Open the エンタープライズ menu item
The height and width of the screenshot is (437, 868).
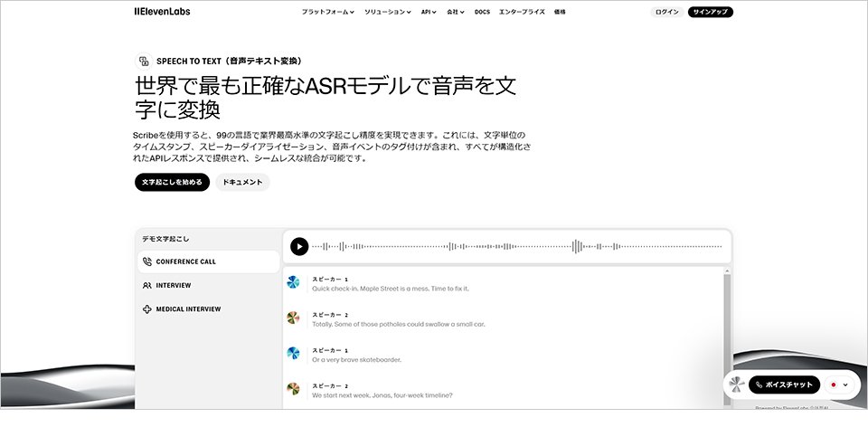tap(522, 12)
